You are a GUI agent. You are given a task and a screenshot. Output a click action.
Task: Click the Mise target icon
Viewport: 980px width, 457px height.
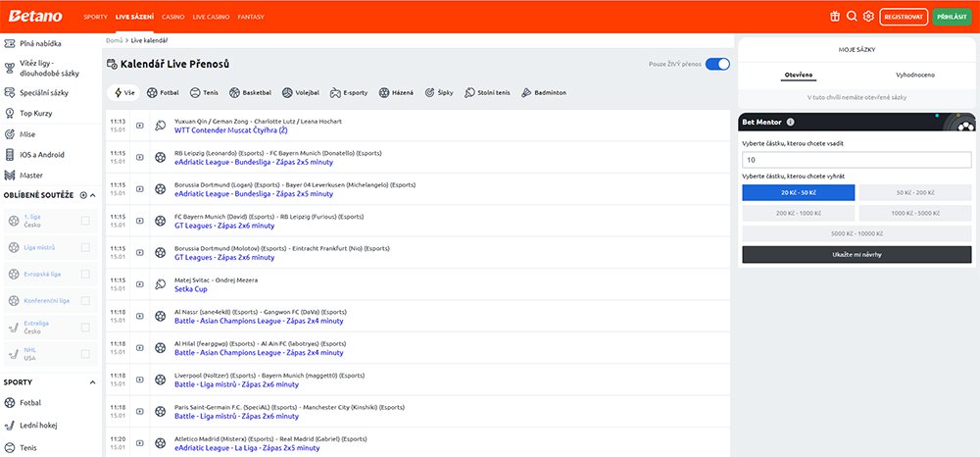(10, 133)
